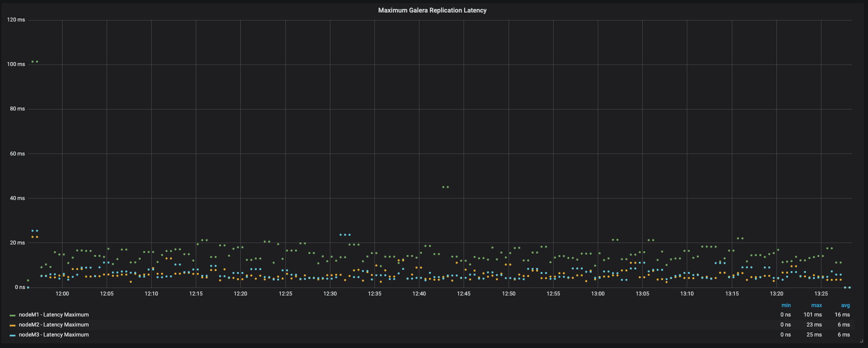The image size is (868, 348).
Task: Toggle nodeM3 - Latency Maximum series visibility
Action: 54,335
